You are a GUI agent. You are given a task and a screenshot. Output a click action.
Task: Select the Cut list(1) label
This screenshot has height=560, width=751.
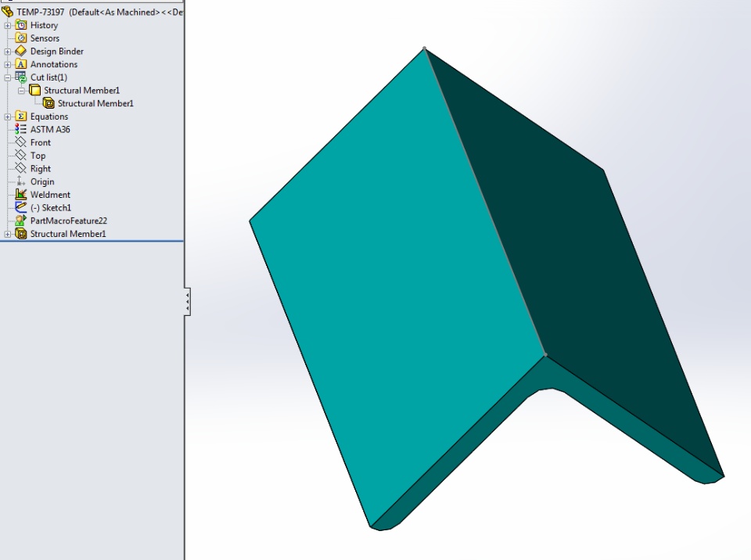tap(49, 77)
